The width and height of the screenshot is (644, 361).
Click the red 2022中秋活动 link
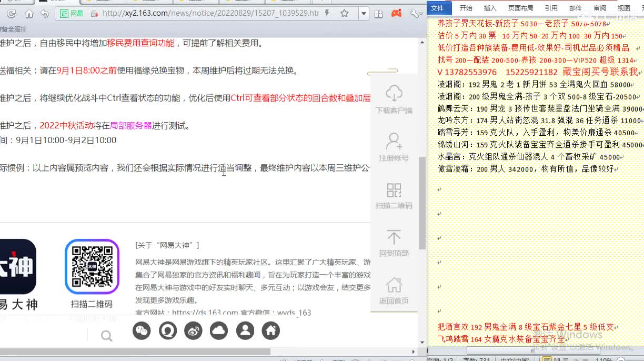(66, 125)
